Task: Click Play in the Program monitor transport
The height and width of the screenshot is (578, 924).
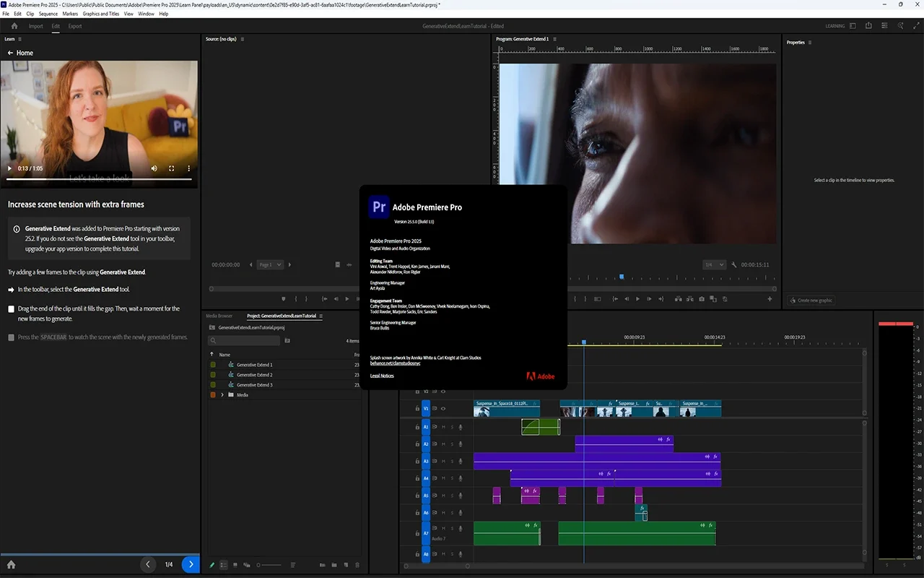Action: 637,299
